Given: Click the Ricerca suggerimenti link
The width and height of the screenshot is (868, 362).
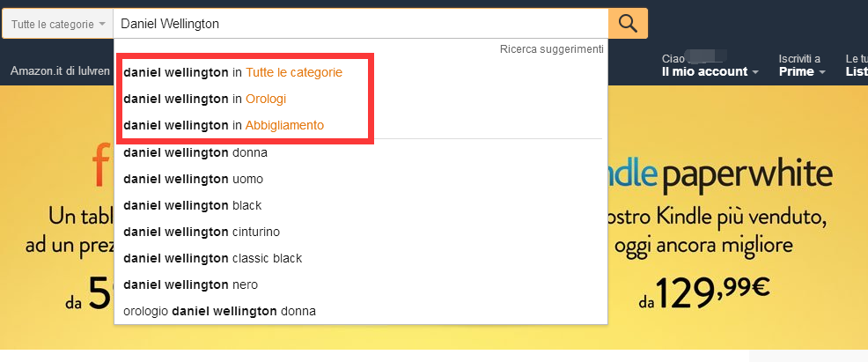Looking at the screenshot, I should [x=551, y=49].
